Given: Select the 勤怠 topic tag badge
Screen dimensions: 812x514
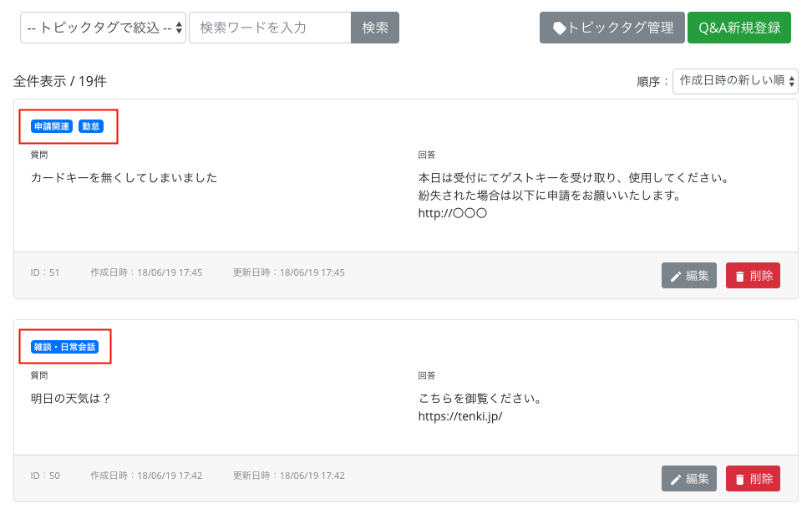Looking at the screenshot, I should 91,126.
